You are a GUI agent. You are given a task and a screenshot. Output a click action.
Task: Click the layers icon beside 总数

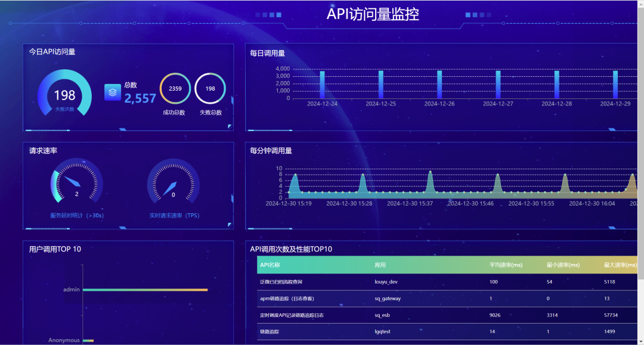click(x=113, y=92)
